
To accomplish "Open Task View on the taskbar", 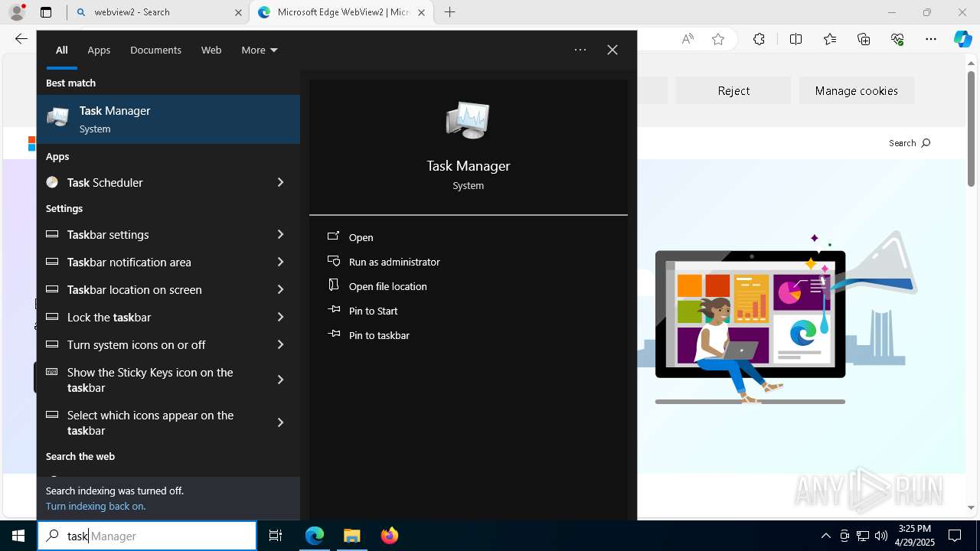I will tap(276, 536).
